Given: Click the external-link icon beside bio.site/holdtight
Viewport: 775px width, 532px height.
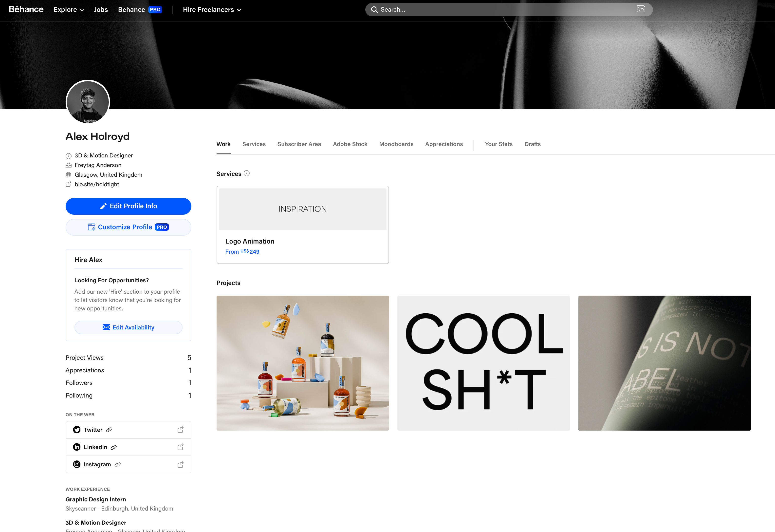Looking at the screenshot, I should tap(68, 184).
